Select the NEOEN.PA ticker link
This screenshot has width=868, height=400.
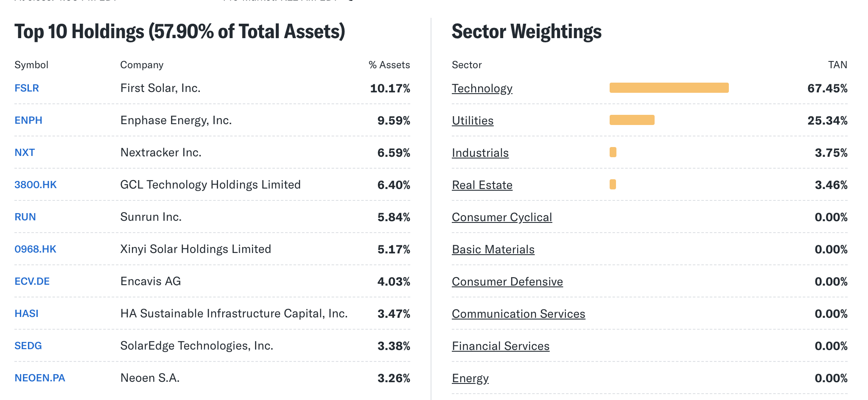click(40, 378)
